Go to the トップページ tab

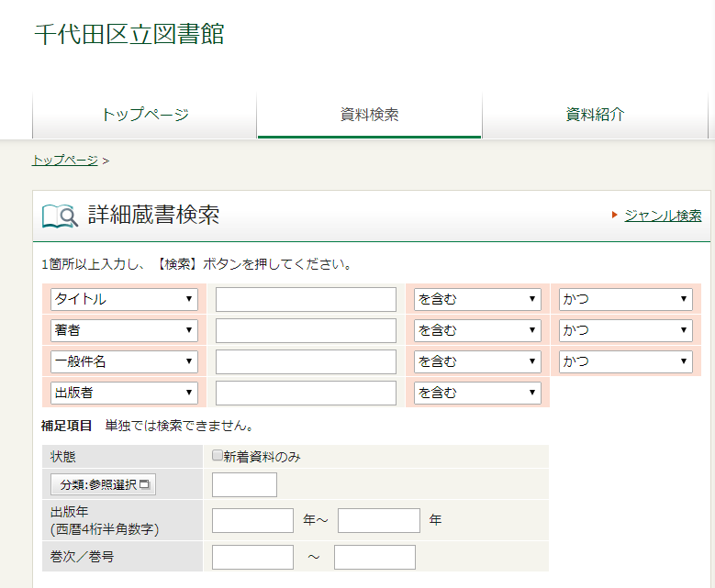pos(144,115)
